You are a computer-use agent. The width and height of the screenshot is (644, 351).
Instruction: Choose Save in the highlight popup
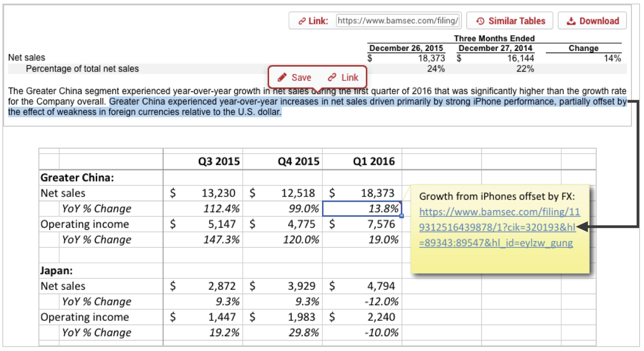point(295,78)
